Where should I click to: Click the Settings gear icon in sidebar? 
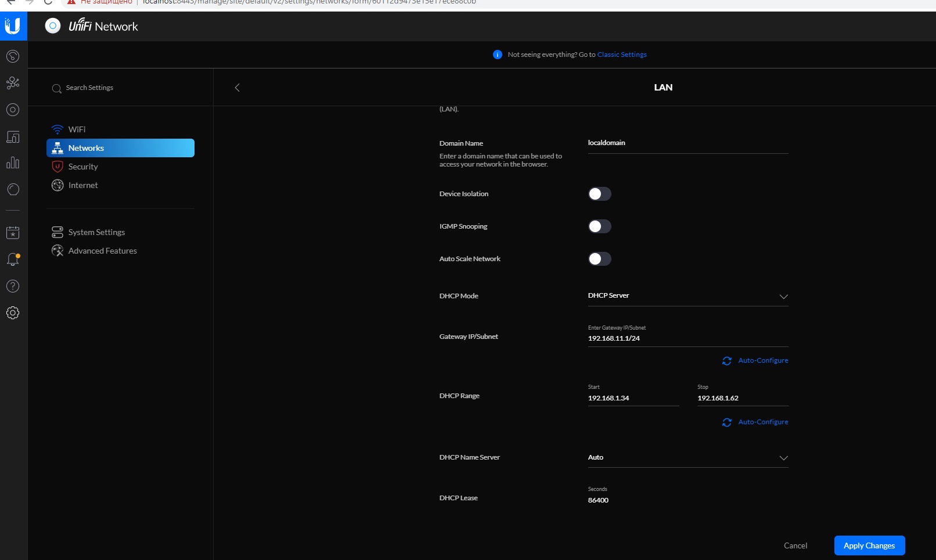coord(13,313)
